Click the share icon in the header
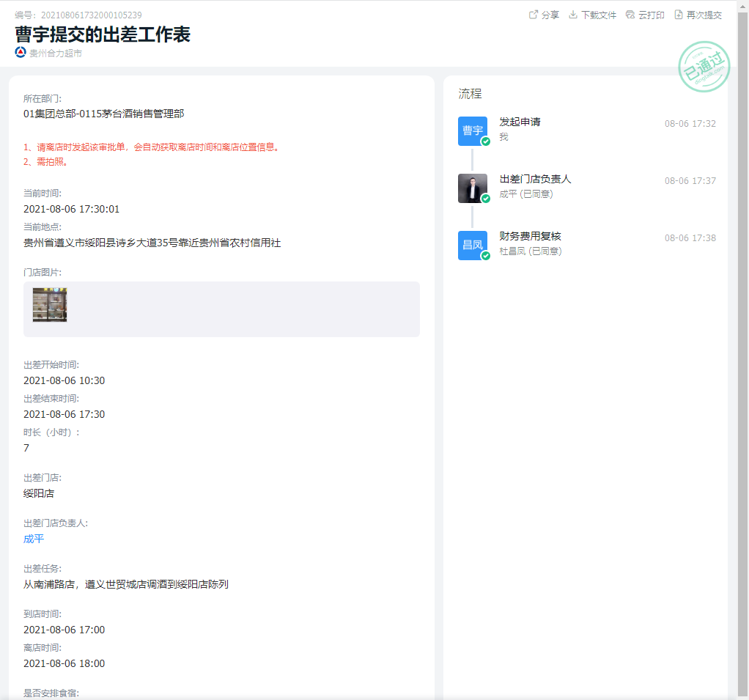Screen dimensions: 749x700 pyautogui.click(x=534, y=15)
